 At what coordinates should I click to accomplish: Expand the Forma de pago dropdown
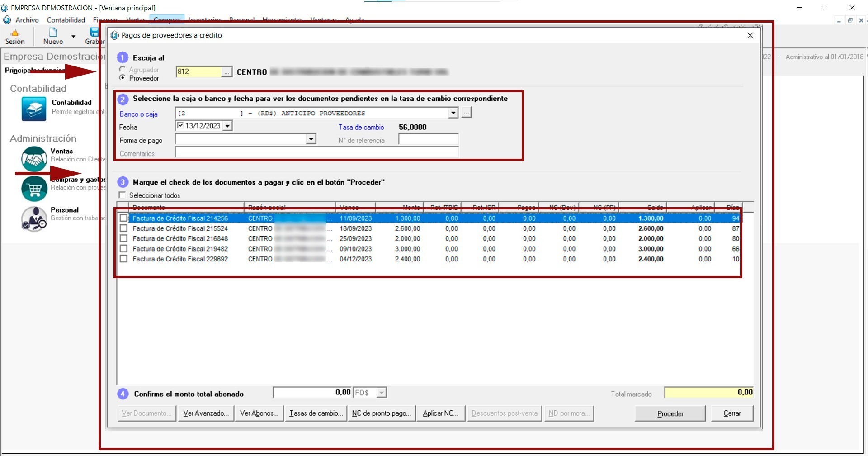click(x=311, y=139)
